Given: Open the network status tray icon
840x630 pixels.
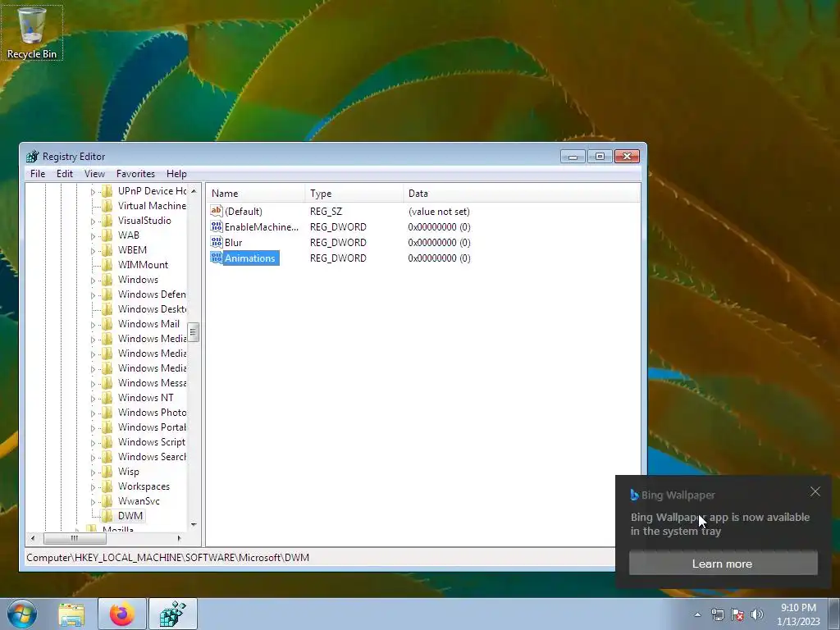Looking at the screenshot, I should (717, 614).
